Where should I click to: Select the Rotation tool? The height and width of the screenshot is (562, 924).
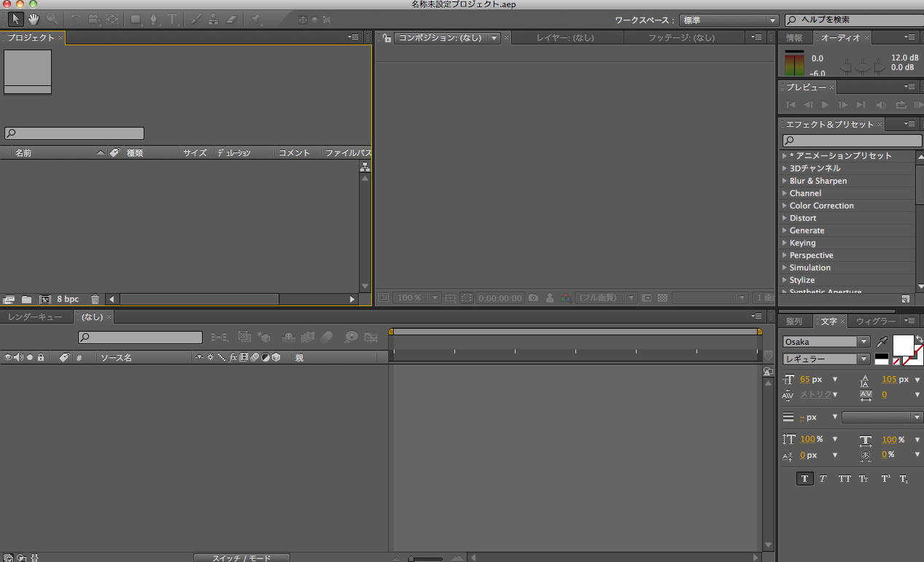point(76,19)
